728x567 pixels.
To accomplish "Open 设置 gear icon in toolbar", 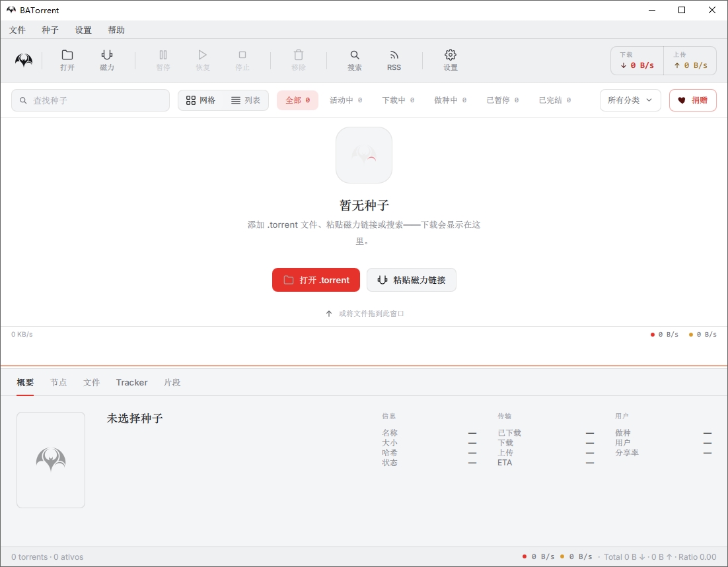I will pos(451,60).
